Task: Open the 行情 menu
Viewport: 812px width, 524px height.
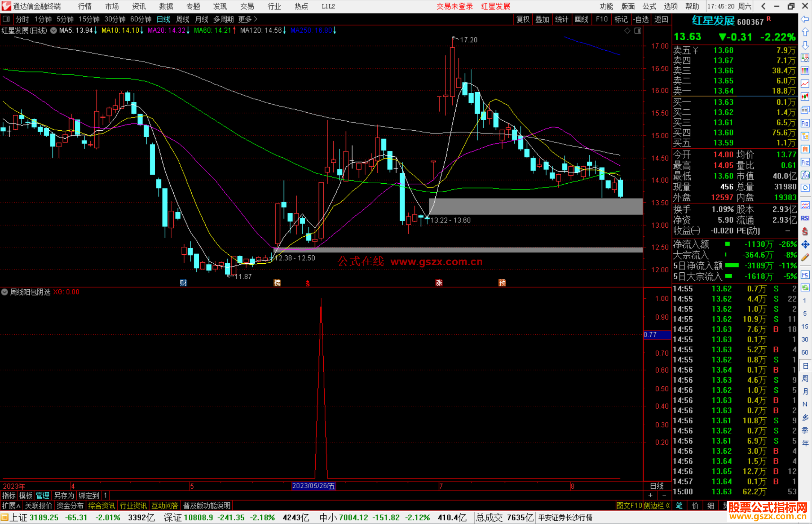Action: pos(85,6)
